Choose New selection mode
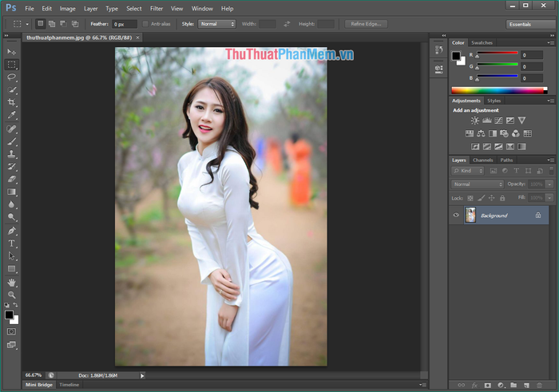559x392 pixels. (x=41, y=24)
